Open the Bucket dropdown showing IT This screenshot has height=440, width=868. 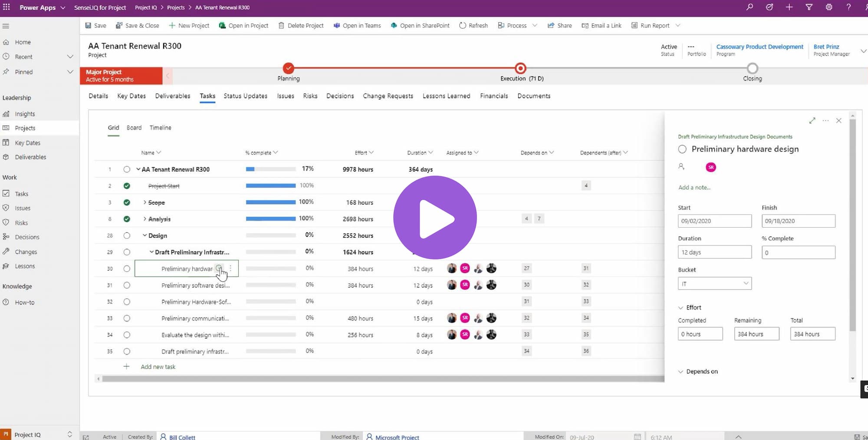(714, 283)
